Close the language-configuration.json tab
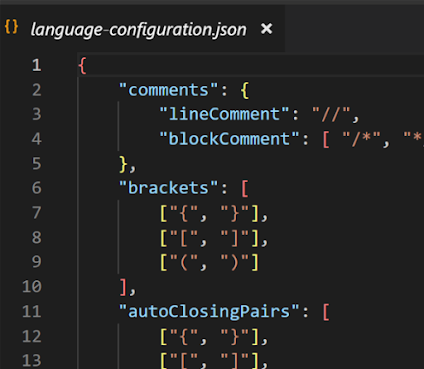Viewport: 424px width, 369px height. pyautogui.click(x=267, y=29)
